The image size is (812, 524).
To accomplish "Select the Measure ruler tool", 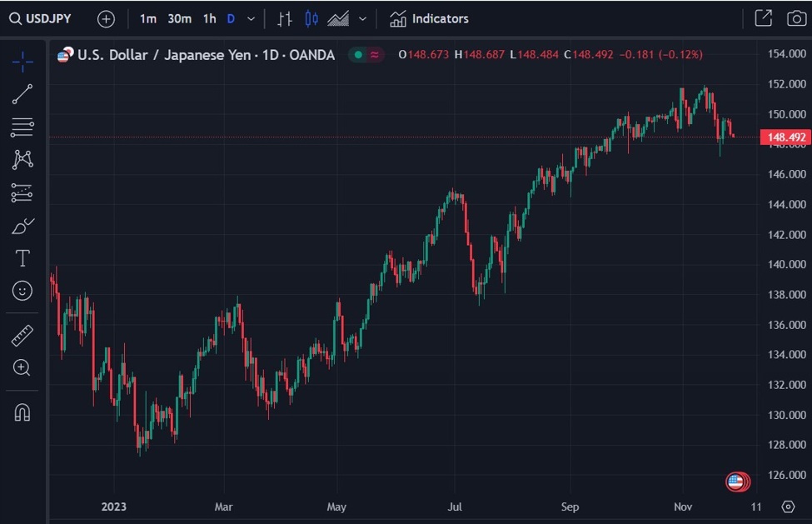I will (22, 335).
